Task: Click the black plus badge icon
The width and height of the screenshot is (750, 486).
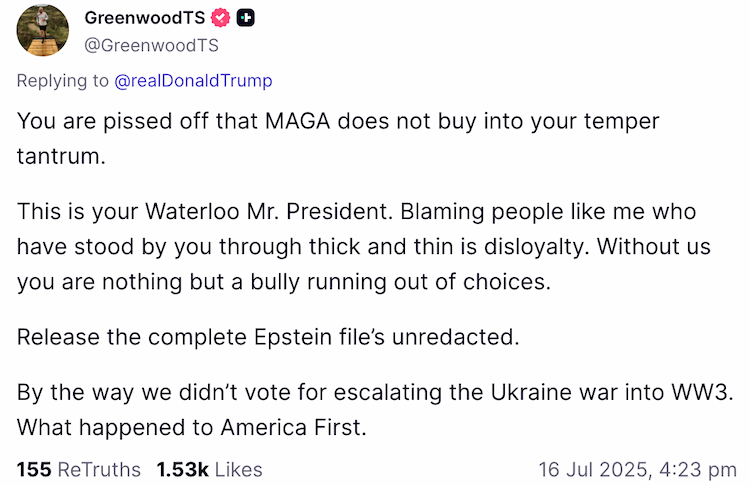Action: (246, 18)
